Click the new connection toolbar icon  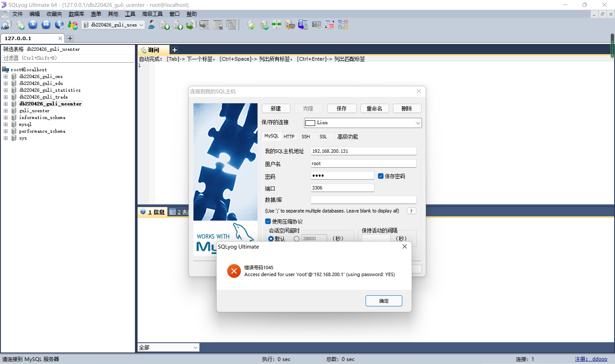[x=7, y=25]
